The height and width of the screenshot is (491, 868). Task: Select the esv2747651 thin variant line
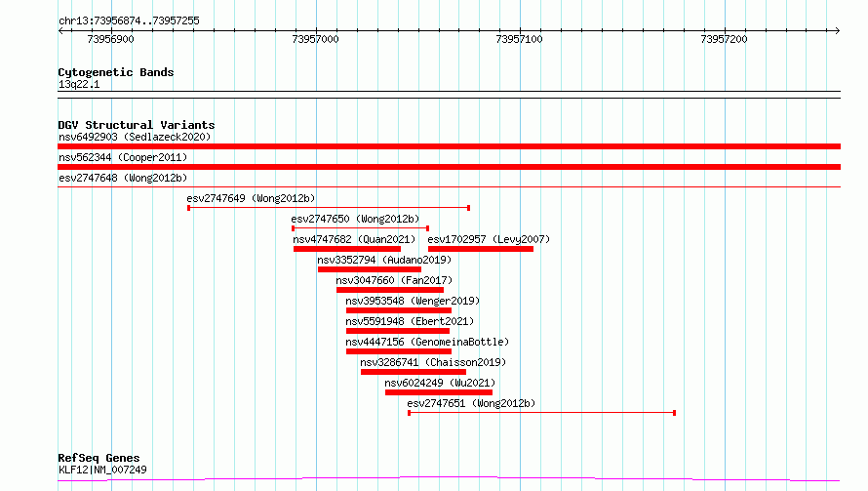(542, 413)
